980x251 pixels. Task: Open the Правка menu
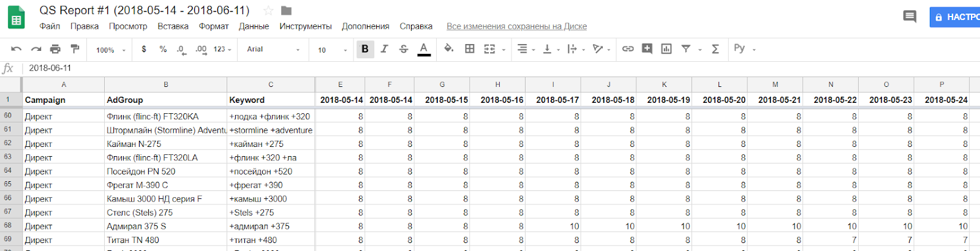[85, 26]
